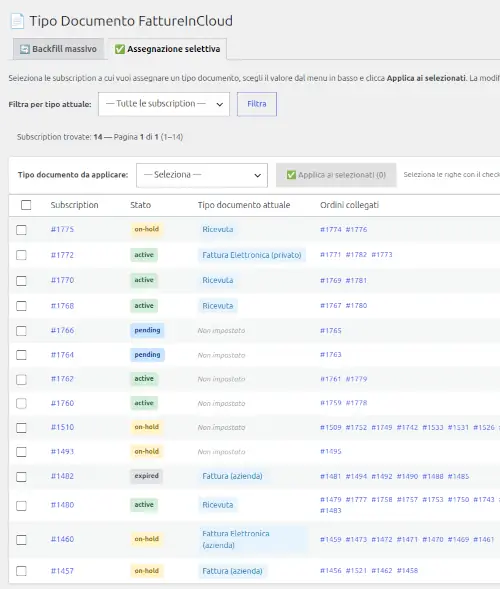Click the Fattura Elettronica (privato) badge
The height and width of the screenshot is (589, 500).
pos(252,255)
